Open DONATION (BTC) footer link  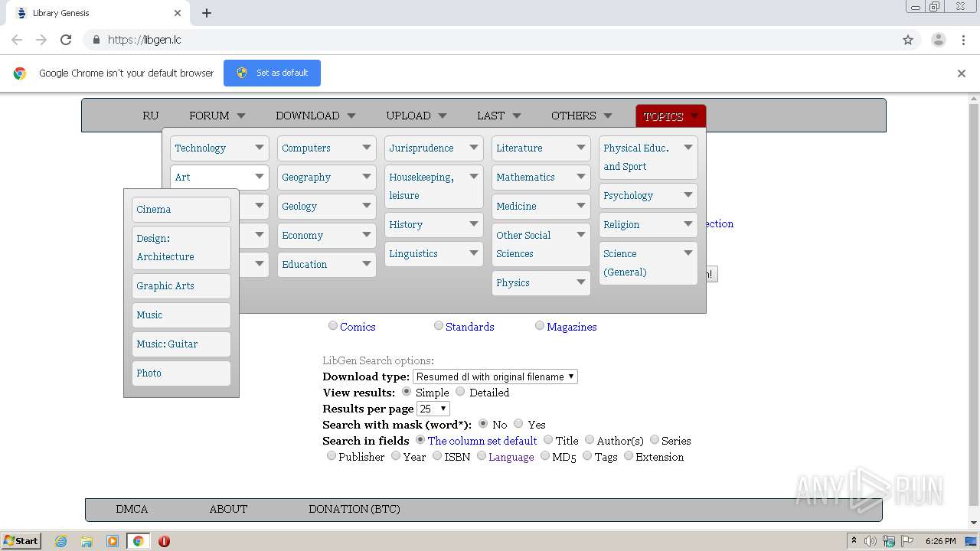point(354,509)
